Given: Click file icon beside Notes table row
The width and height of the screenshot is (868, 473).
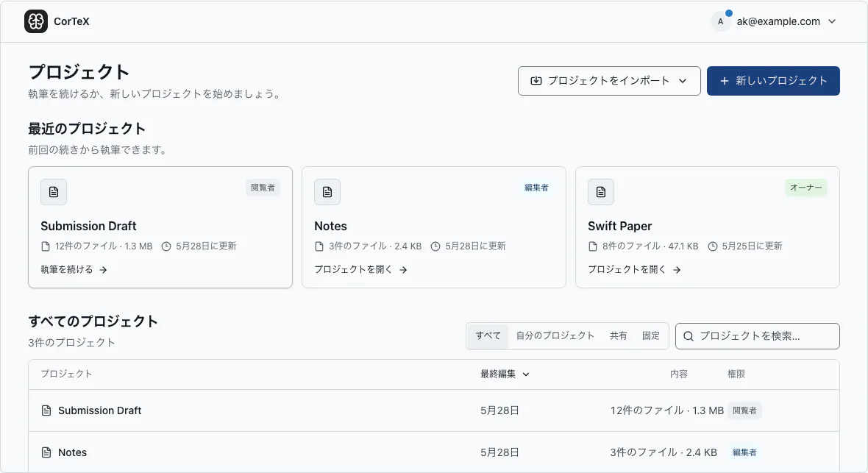Looking at the screenshot, I should [x=46, y=452].
